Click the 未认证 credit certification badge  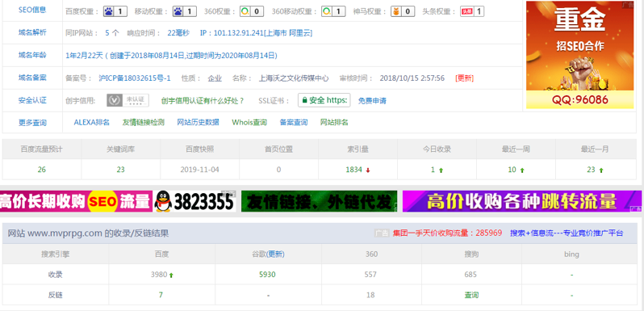coord(128,100)
